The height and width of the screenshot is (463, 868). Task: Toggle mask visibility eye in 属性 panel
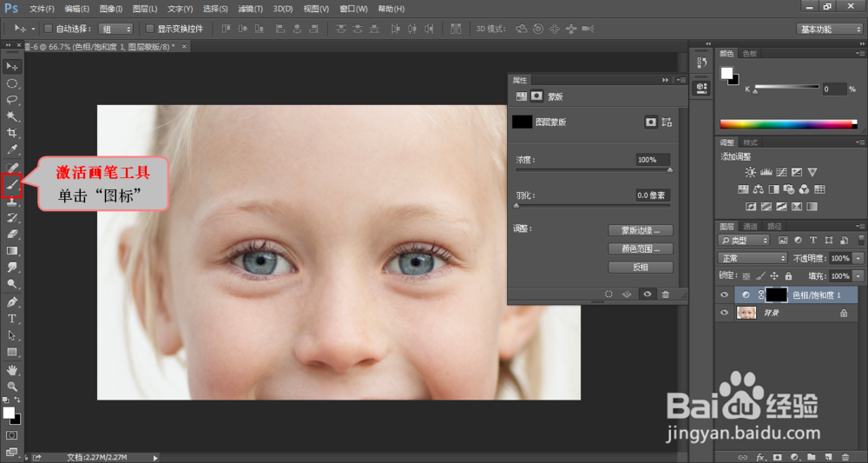click(x=647, y=294)
